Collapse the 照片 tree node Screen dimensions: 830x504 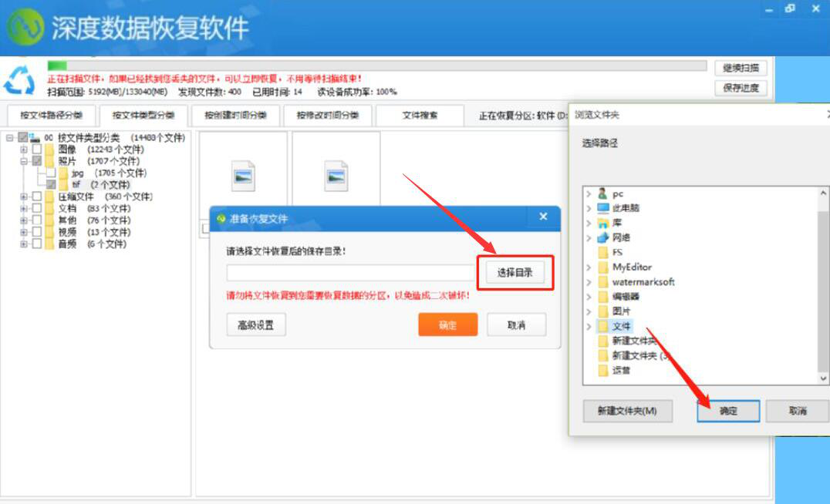click(23, 161)
